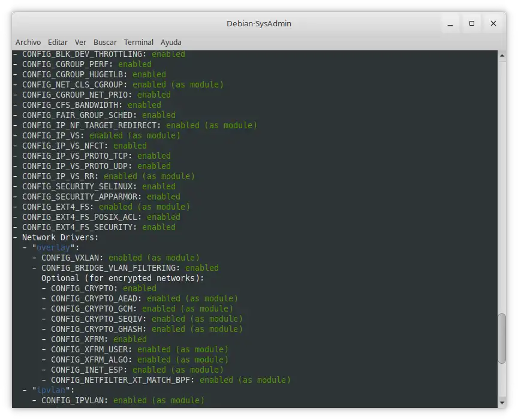This screenshot has width=518, height=420.
Task: Click the window title Debian·SysAdmin
Action: pos(259,24)
